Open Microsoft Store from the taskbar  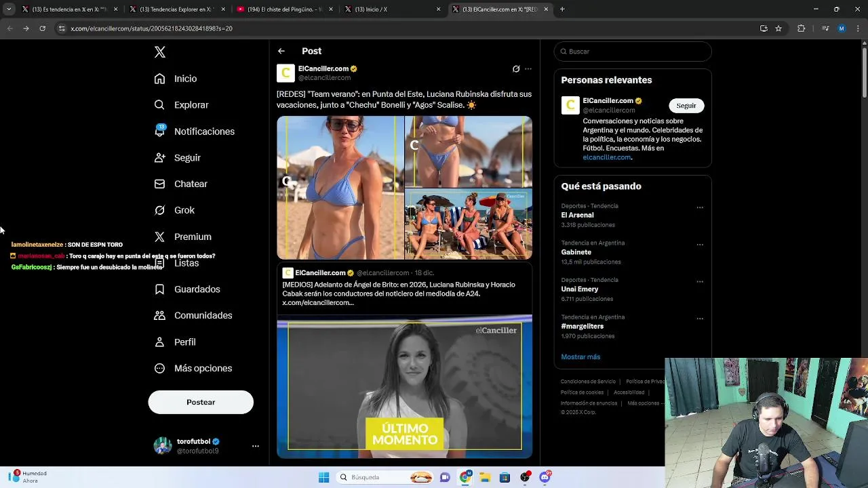click(505, 477)
